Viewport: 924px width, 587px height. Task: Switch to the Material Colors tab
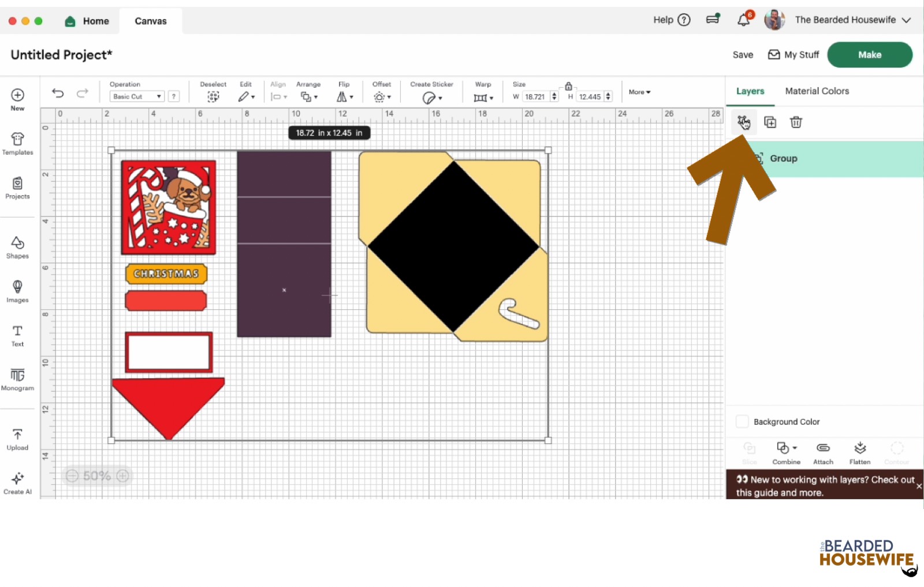point(817,91)
